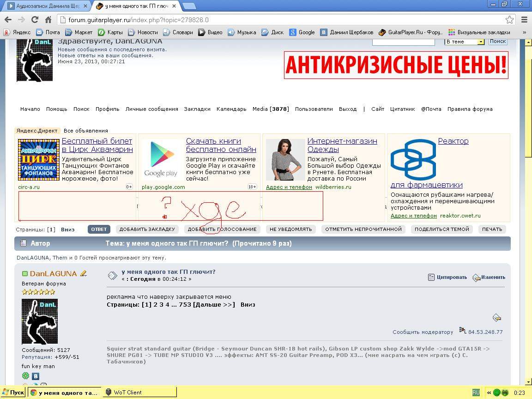Open the Начало menu item
The width and height of the screenshot is (532, 399).
[30, 109]
